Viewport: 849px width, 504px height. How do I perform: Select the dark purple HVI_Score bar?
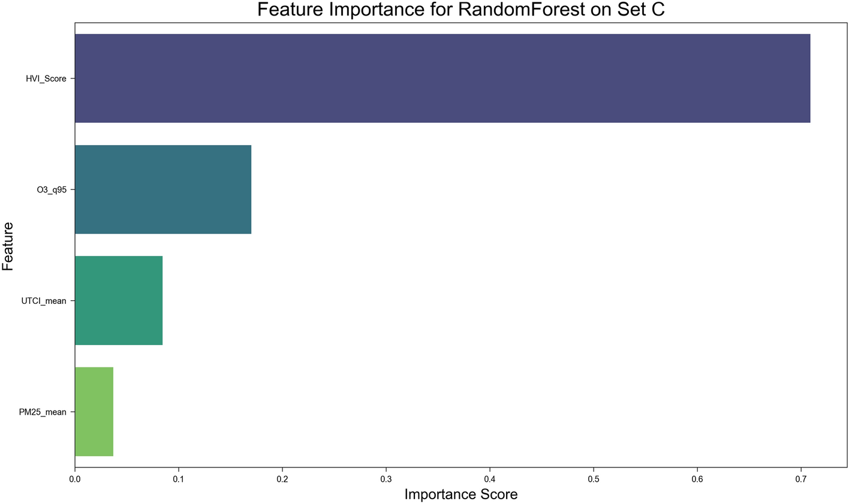pyautogui.click(x=442, y=79)
